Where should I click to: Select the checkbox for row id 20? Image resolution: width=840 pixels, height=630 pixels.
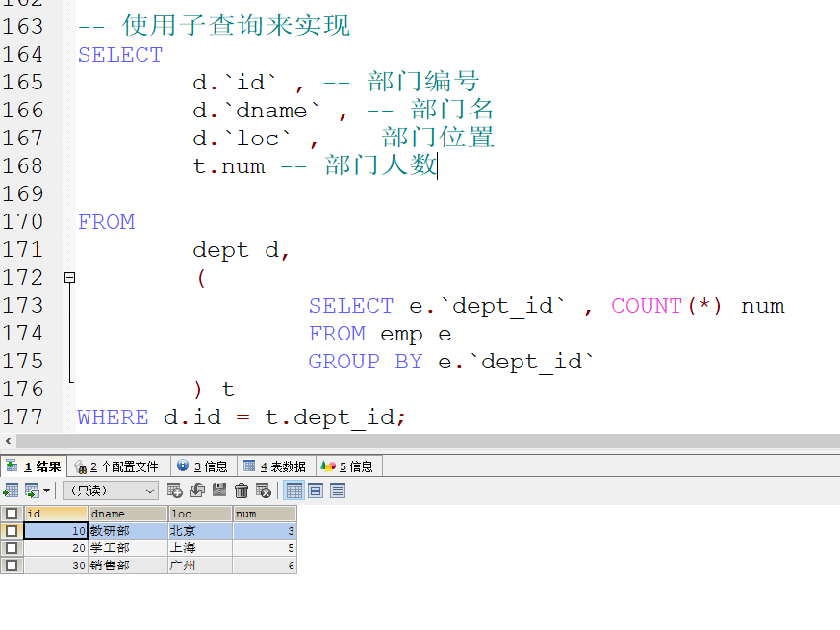click(x=12, y=547)
